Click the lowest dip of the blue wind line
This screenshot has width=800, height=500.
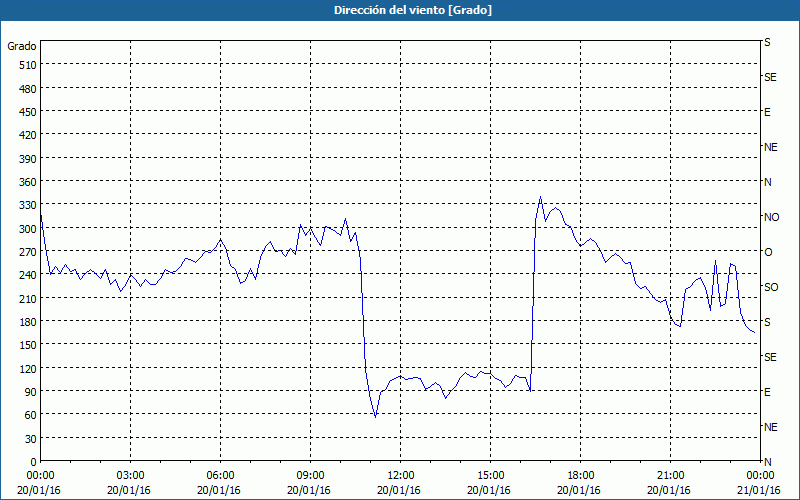pos(376,417)
